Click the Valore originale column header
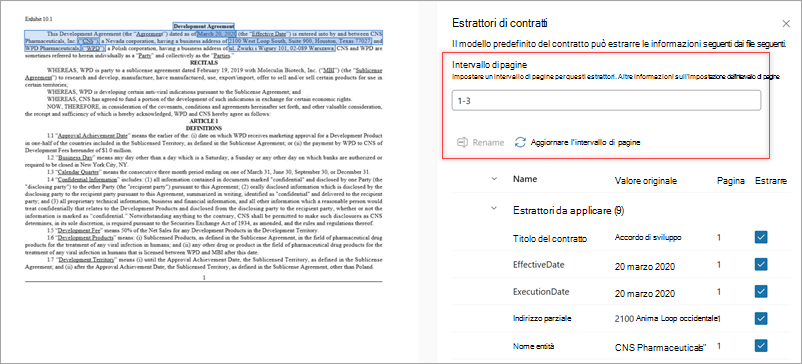 coord(645,181)
